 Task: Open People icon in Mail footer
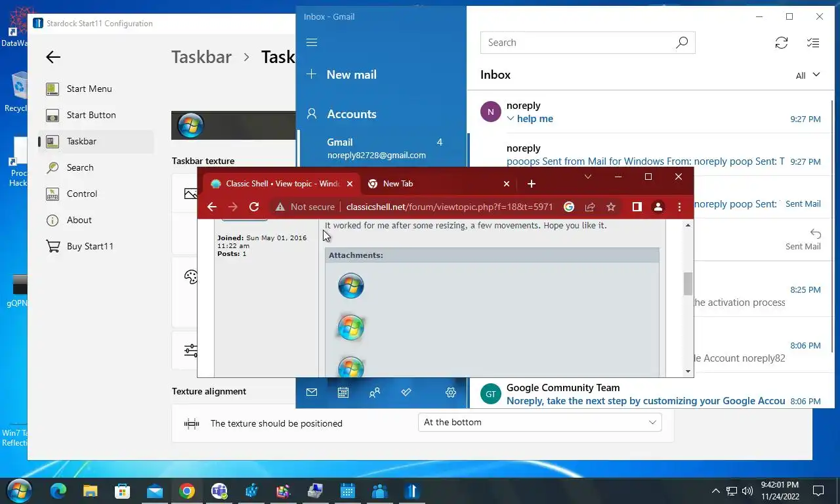[375, 392]
